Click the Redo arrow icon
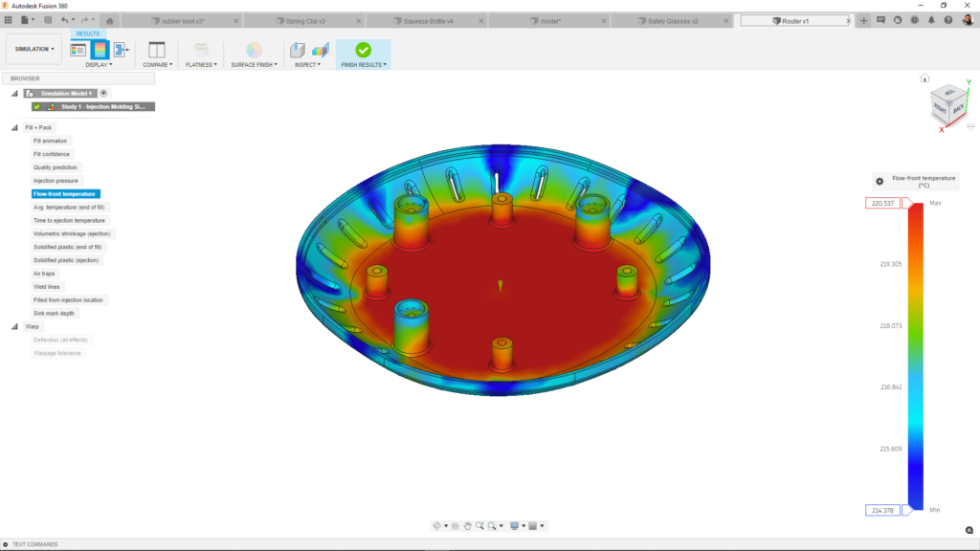Screen dimensions: 980x551 [85, 21]
